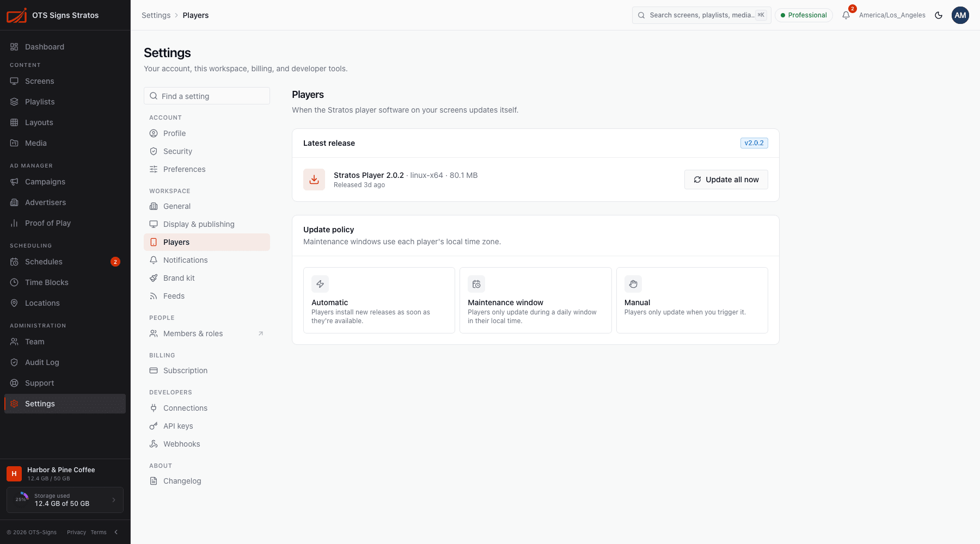The image size is (980, 544).
Task: Open the Changelog settings page
Action: tap(207, 481)
